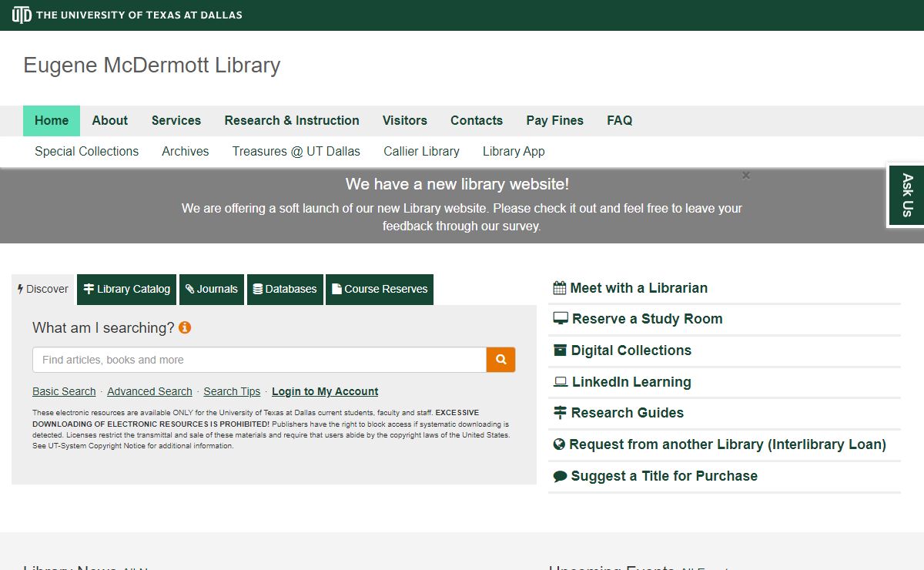The height and width of the screenshot is (570, 924).
Task: Close the new library website banner
Action: coord(745,176)
